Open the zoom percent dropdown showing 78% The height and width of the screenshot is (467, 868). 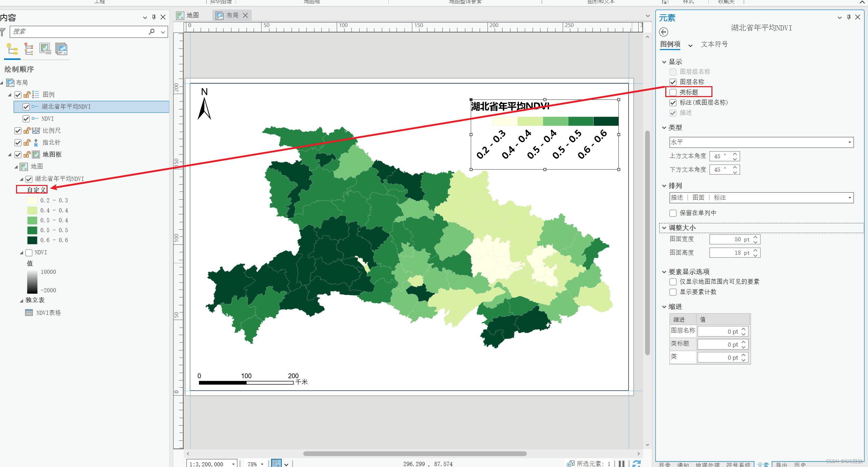tap(262, 464)
